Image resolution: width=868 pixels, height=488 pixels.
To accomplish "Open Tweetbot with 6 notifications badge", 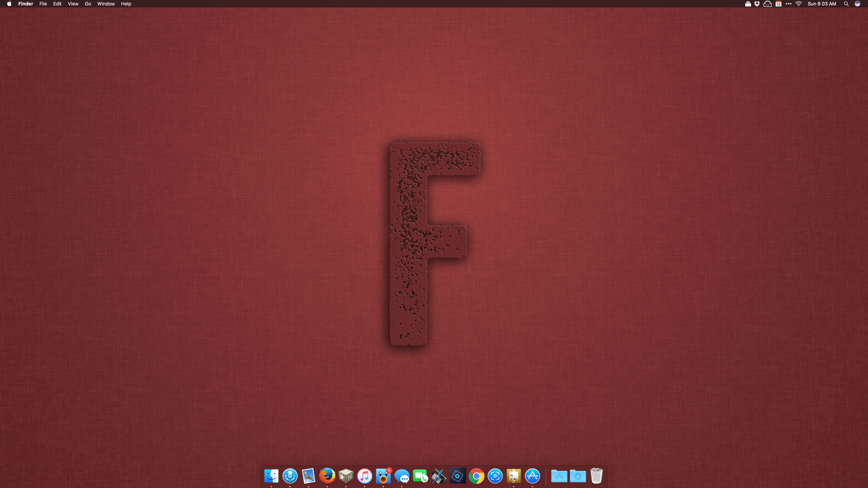I will (383, 476).
